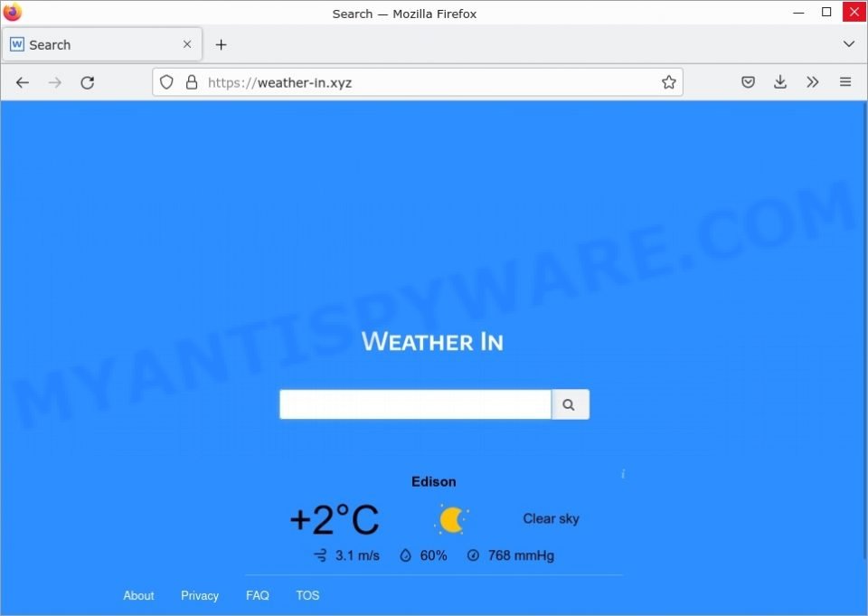Image resolution: width=868 pixels, height=616 pixels.
Task: List all tabs dropdown arrow
Action: coord(849,43)
